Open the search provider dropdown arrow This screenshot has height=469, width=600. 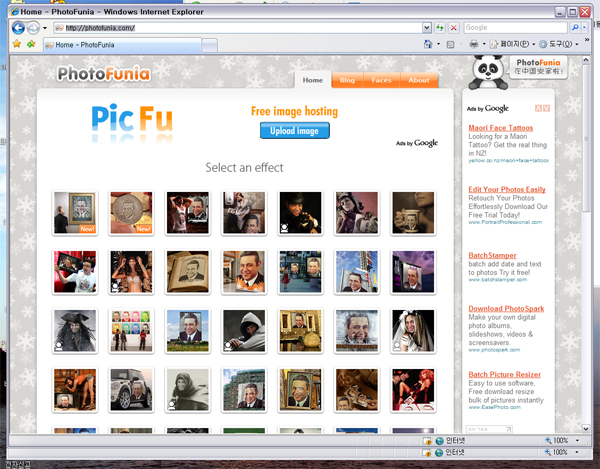pyautogui.click(x=584, y=28)
